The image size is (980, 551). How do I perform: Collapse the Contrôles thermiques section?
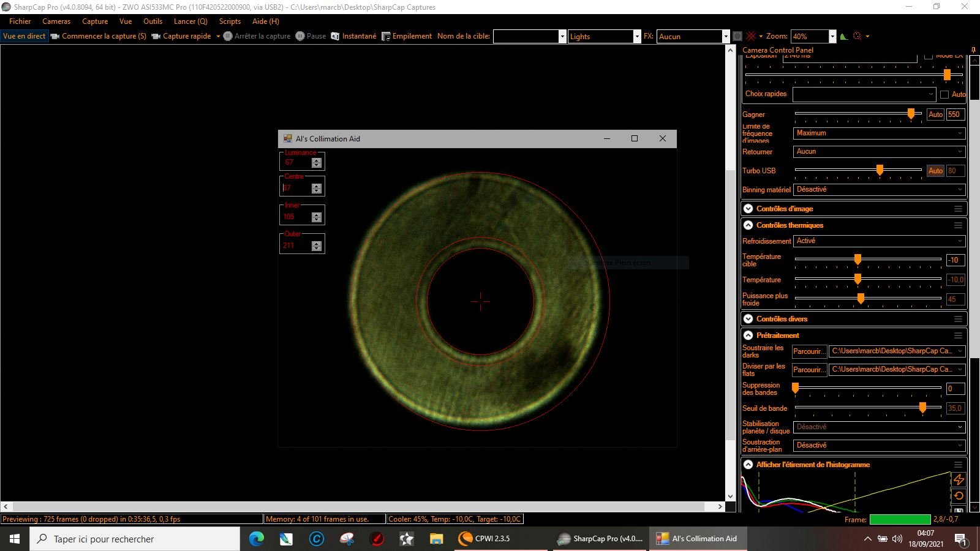(x=748, y=225)
